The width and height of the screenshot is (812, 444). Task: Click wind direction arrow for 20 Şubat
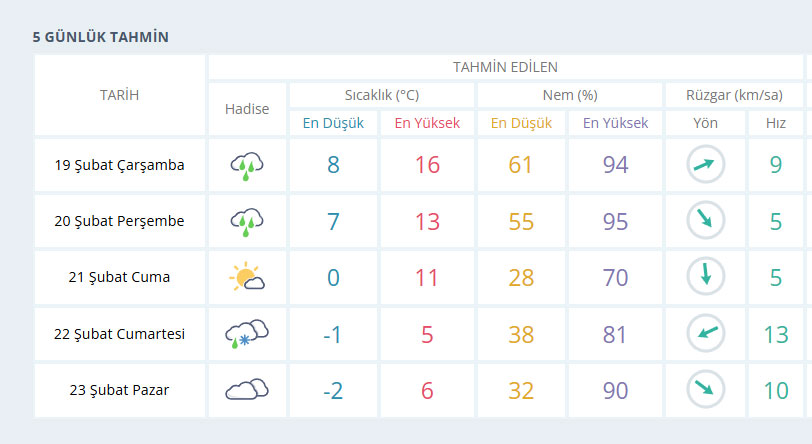705,220
